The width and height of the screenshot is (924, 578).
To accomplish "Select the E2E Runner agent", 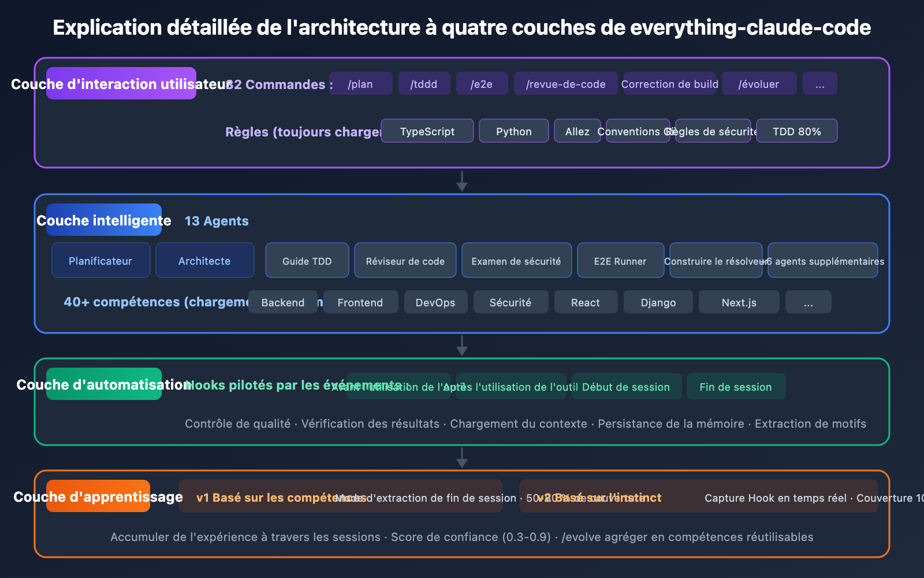I will pos(620,260).
